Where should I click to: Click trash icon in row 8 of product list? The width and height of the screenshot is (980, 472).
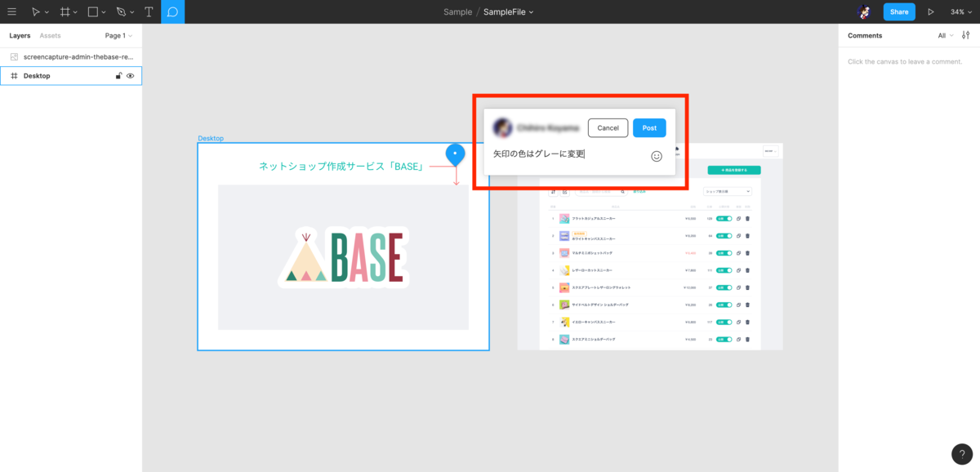[x=747, y=339]
